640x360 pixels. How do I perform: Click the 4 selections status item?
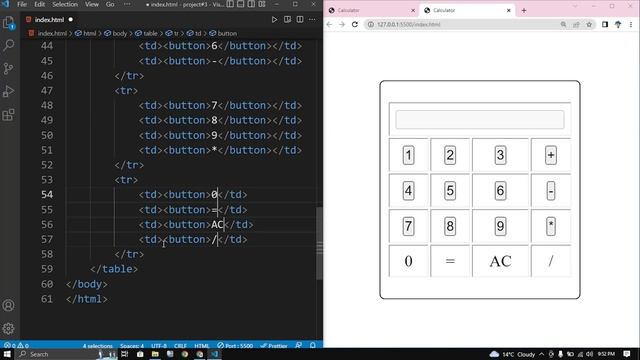point(98,346)
